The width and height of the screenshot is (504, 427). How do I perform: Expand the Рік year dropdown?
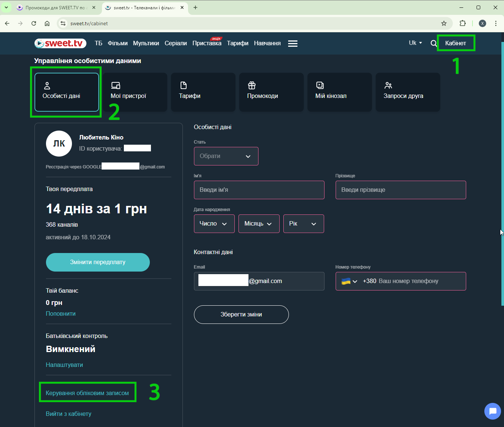pos(303,224)
